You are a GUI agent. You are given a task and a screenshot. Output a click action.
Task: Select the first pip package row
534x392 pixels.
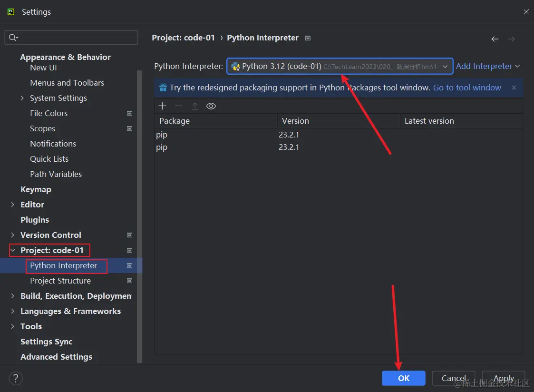pos(338,135)
